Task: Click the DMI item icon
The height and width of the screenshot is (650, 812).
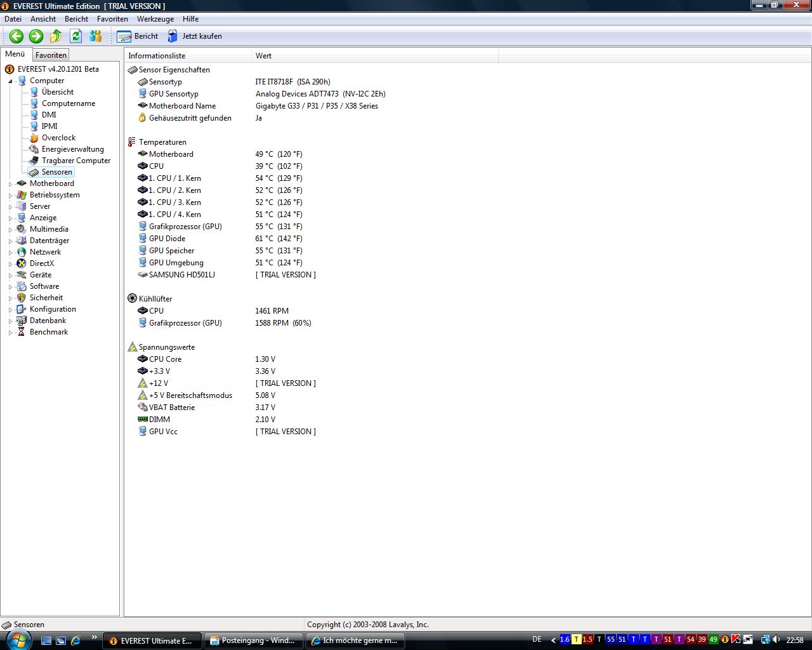Action: [34, 115]
